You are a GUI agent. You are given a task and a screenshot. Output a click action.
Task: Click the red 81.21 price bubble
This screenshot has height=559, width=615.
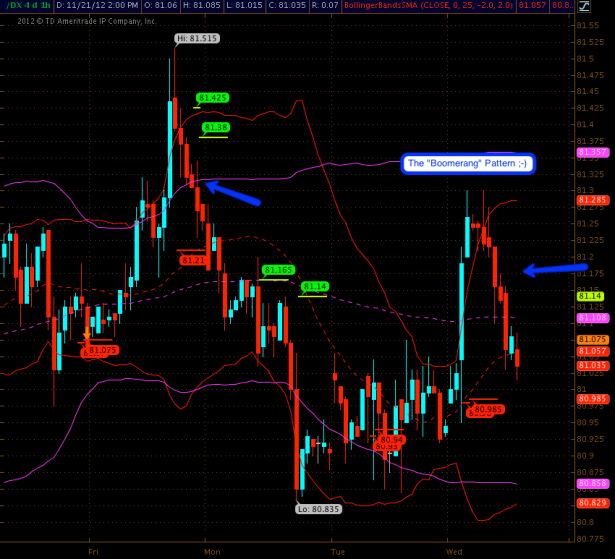[193, 260]
